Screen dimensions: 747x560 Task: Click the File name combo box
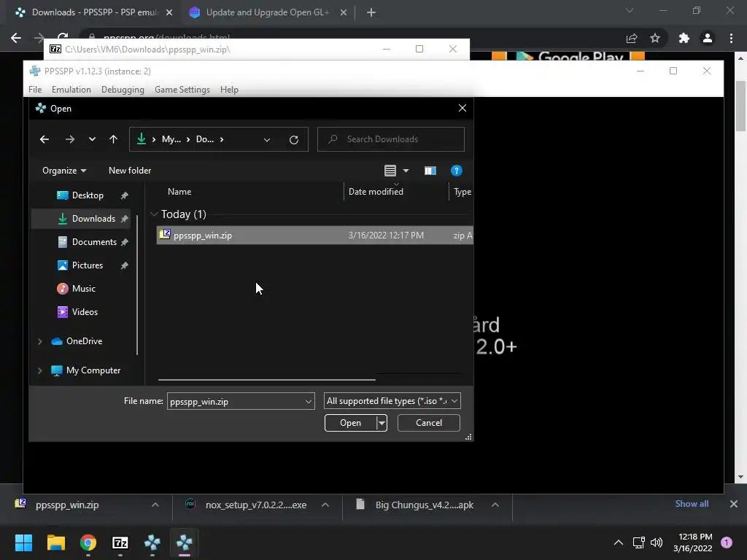point(241,401)
